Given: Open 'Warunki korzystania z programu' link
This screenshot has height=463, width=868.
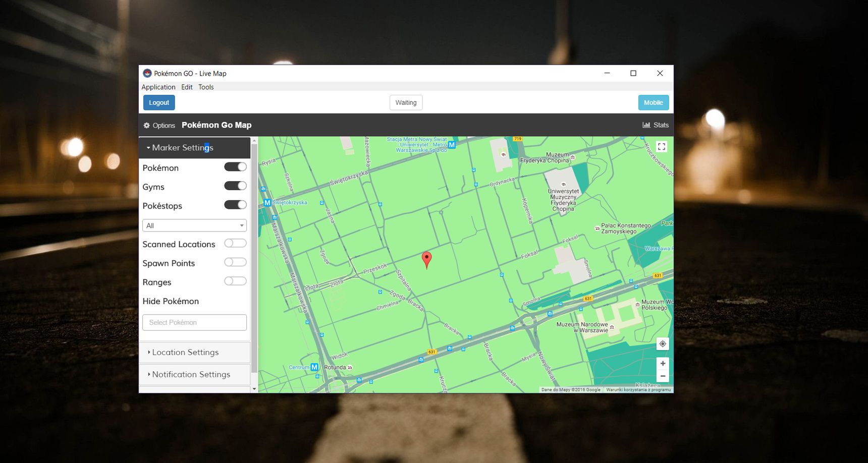Looking at the screenshot, I should pos(638,389).
